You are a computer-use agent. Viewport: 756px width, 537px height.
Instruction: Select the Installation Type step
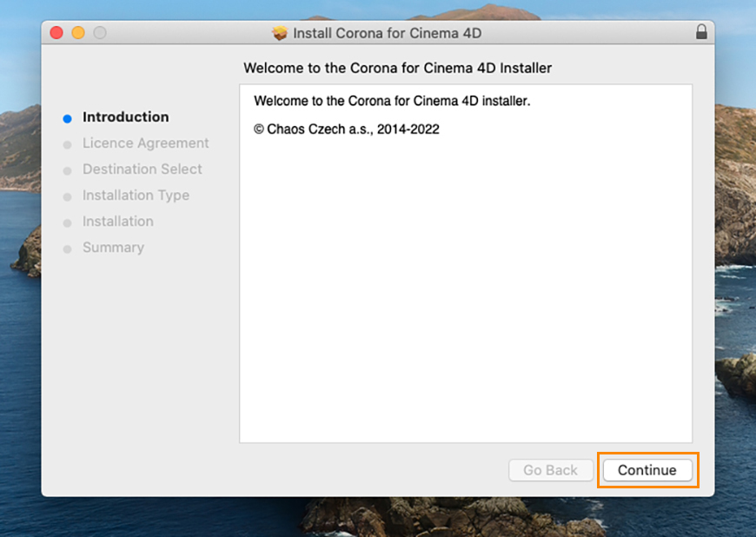click(x=136, y=196)
